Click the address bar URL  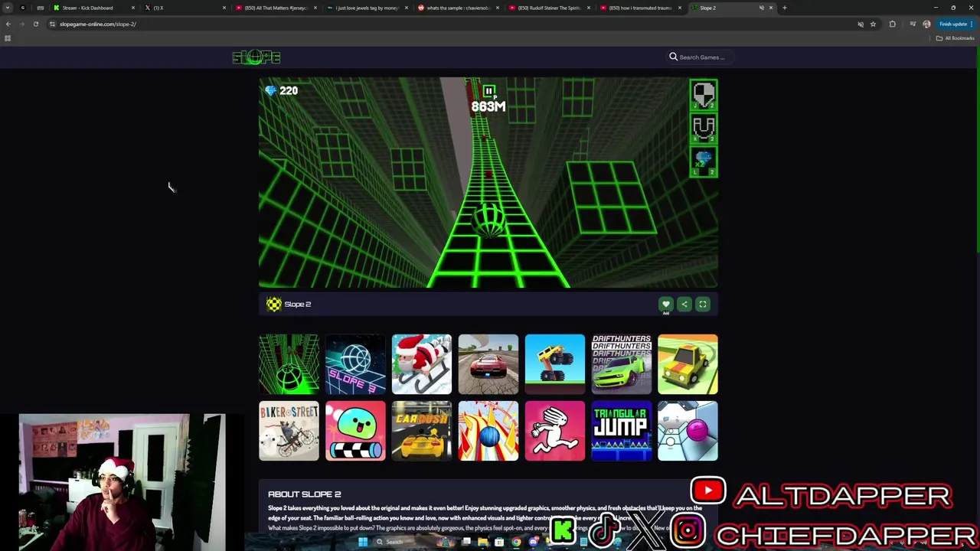[x=97, y=24]
